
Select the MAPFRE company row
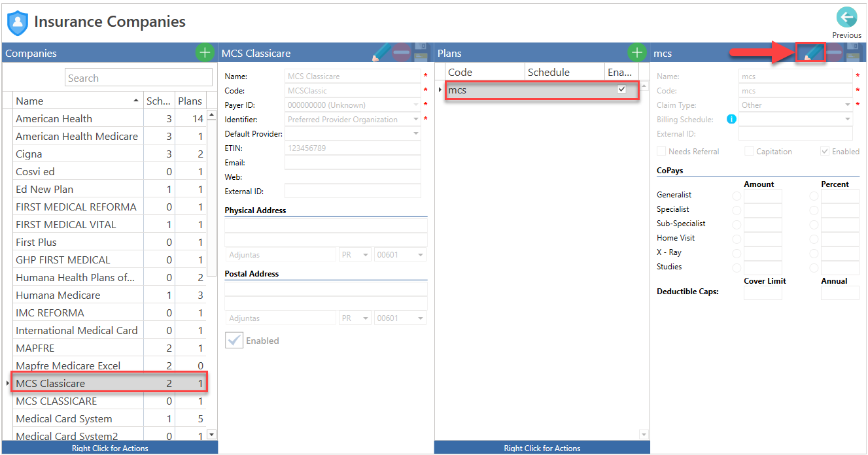point(109,348)
